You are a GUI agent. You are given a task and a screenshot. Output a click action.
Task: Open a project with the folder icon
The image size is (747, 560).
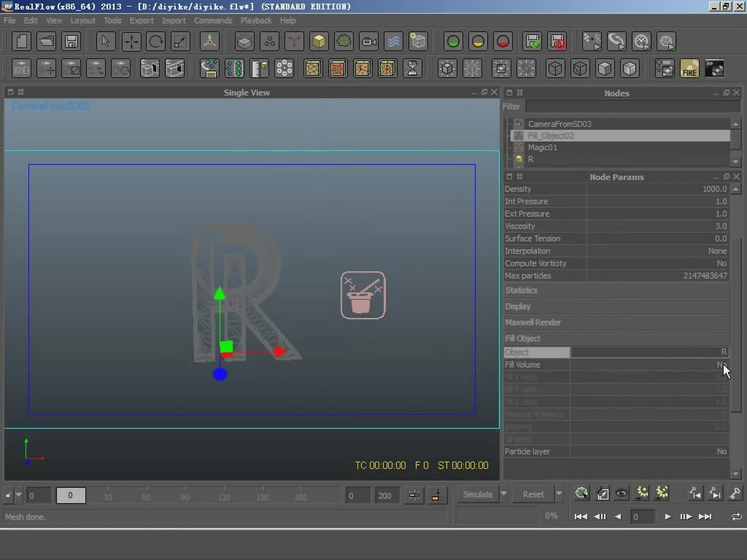tap(46, 42)
